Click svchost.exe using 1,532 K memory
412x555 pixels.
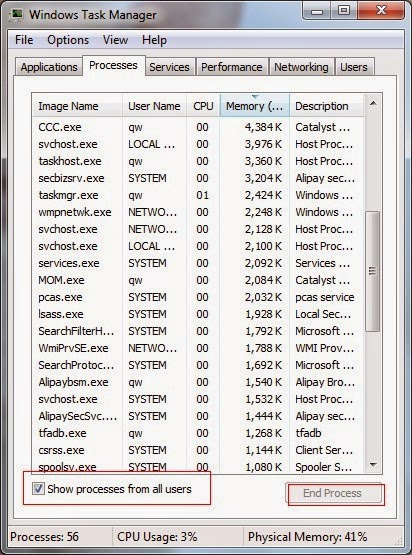point(198,399)
